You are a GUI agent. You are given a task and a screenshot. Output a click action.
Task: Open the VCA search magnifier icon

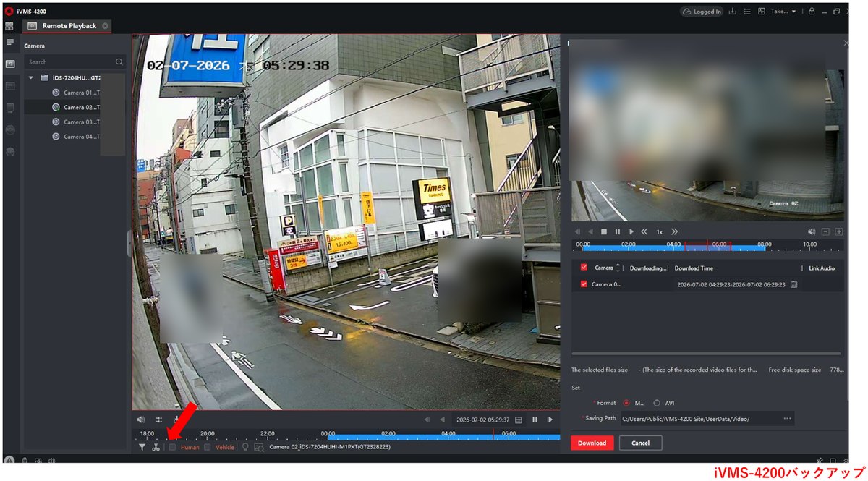[x=258, y=448]
